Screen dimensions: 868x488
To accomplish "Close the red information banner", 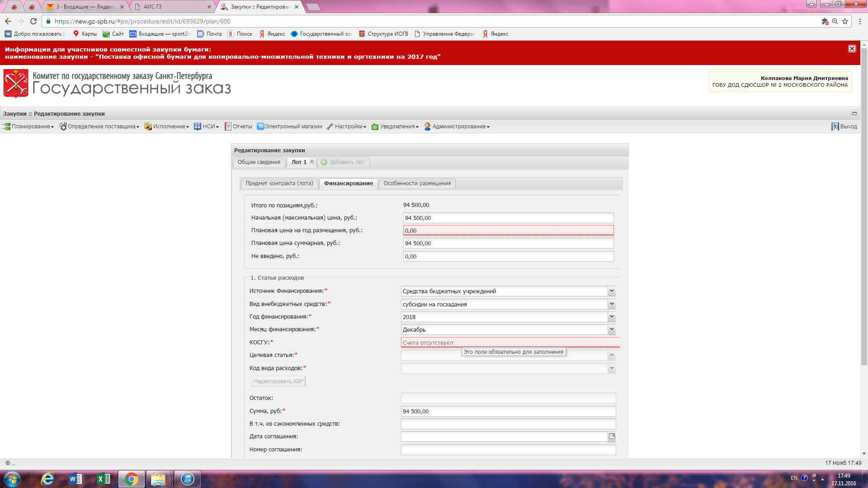I will (x=852, y=49).
